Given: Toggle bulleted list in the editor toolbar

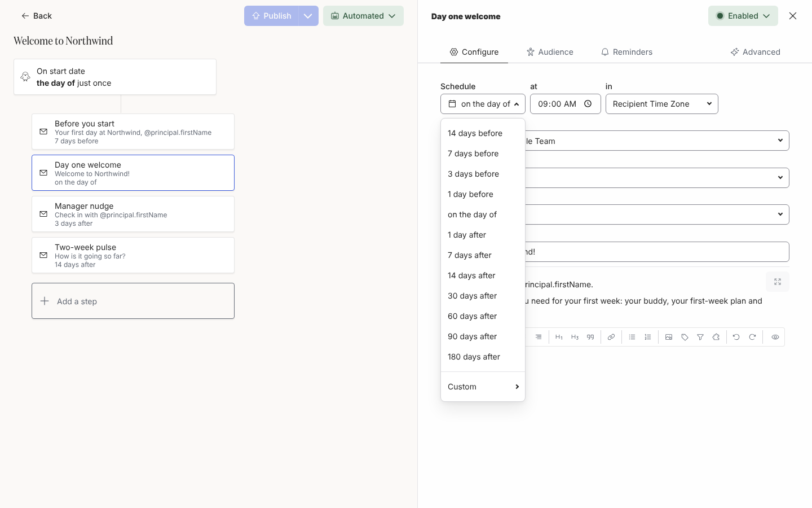Looking at the screenshot, I should [632, 337].
